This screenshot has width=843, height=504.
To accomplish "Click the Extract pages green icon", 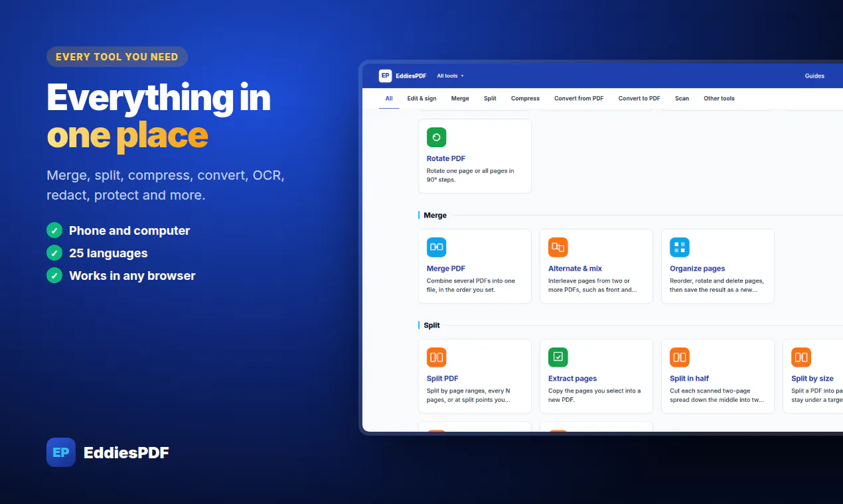I will [x=558, y=357].
